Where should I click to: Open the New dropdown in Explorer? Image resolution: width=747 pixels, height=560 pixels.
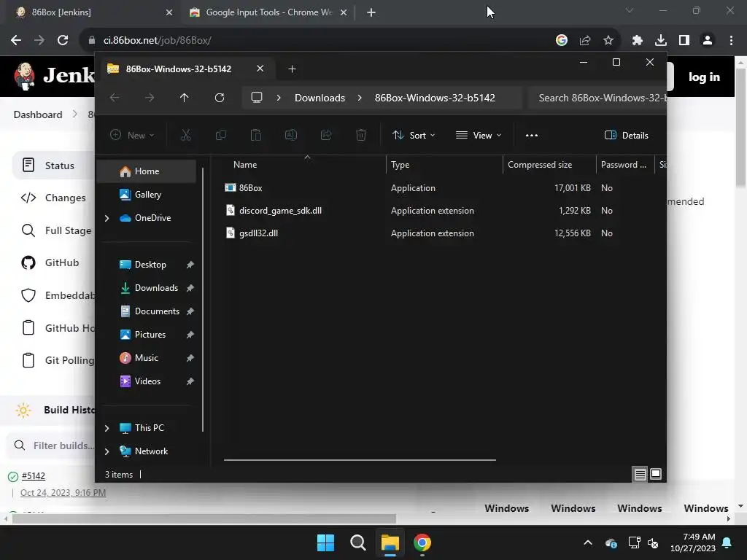click(132, 135)
